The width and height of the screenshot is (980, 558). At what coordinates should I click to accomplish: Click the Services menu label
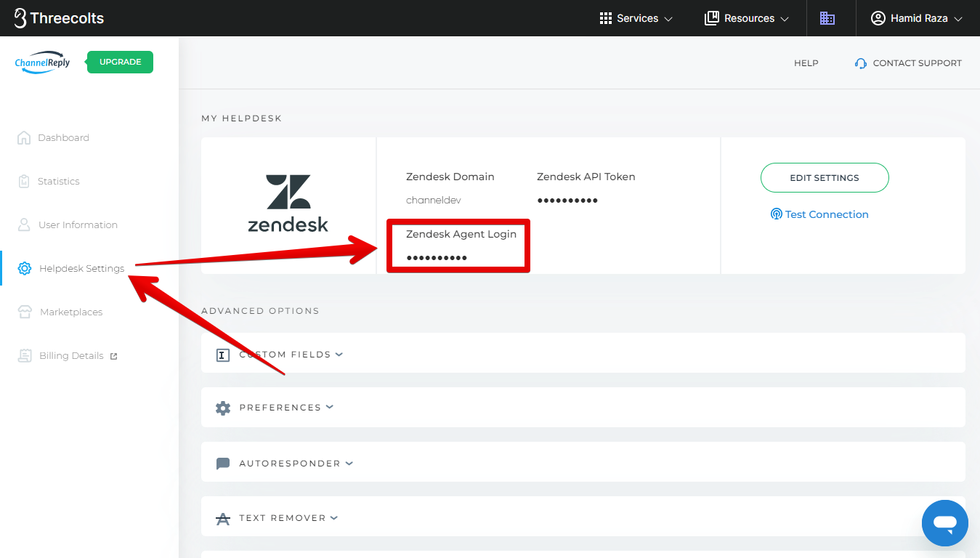pos(638,18)
